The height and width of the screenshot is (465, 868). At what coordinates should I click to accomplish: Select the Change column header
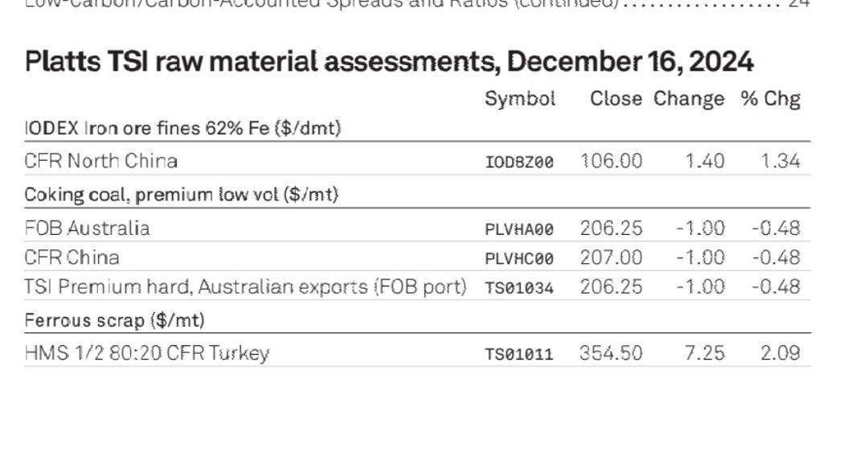(x=689, y=100)
